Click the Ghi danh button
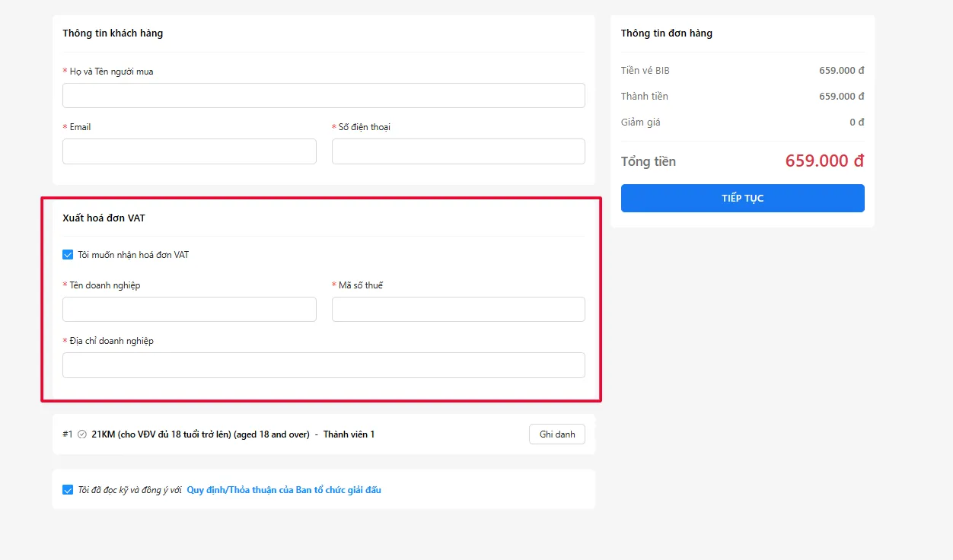Viewport: 953px width, 560px height. coord(556,434)
